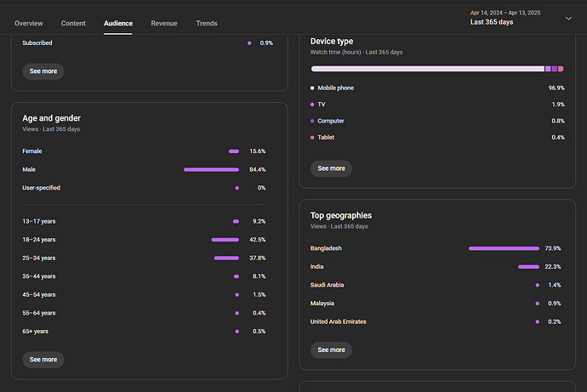Select the TV device label
Viewport: 587px width, 392px height.
[x=322, y=105]
